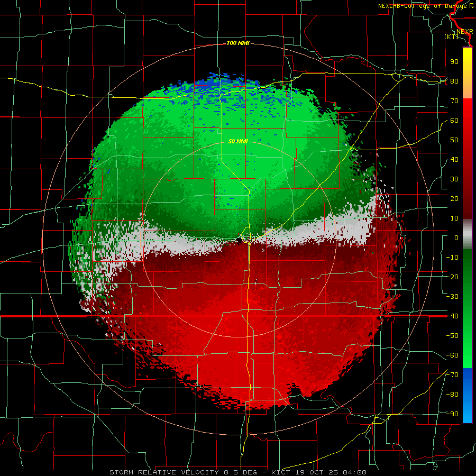The height and width of the screenshot is (476, 476).
Task: Click the -80 value on the velocity scale
Action: click(x=452, y=395)
